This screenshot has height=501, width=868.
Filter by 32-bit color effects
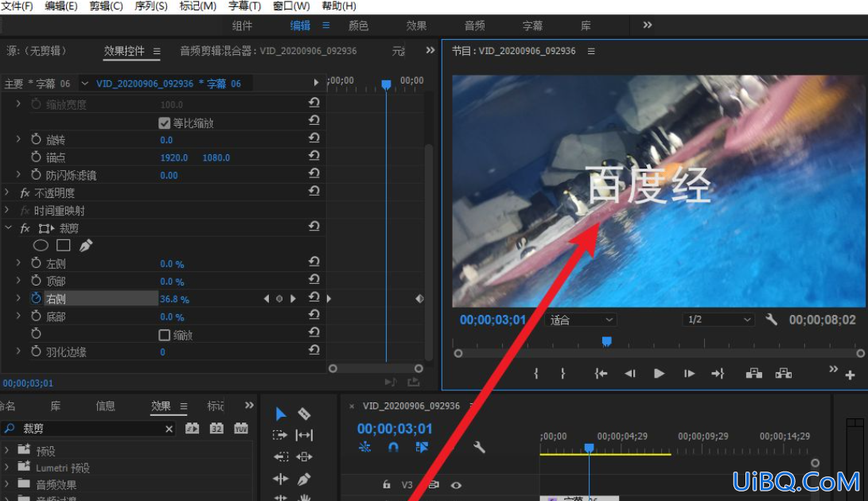pyautogui.click(x=216, y=429)
